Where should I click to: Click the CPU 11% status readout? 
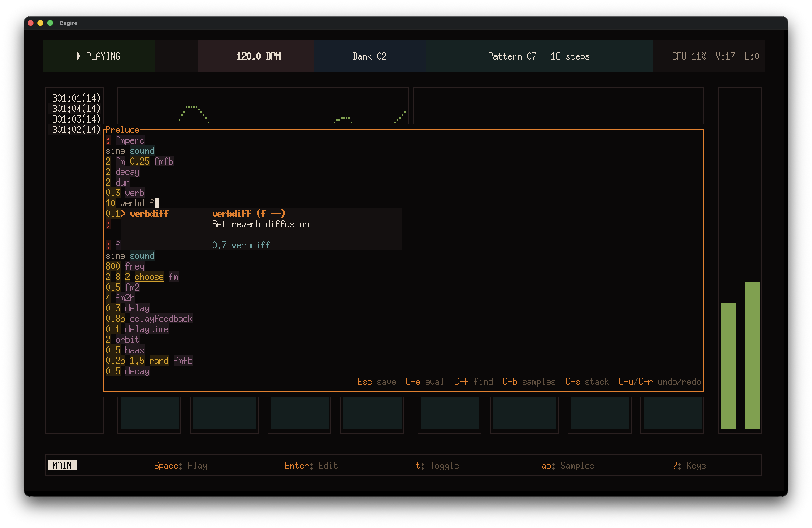(x=688, y=56)
